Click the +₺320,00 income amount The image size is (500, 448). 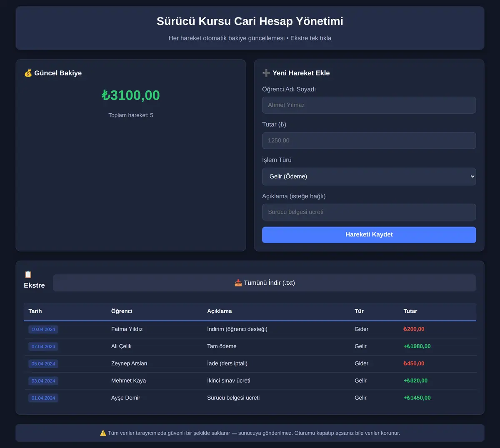tap(416, 381)
